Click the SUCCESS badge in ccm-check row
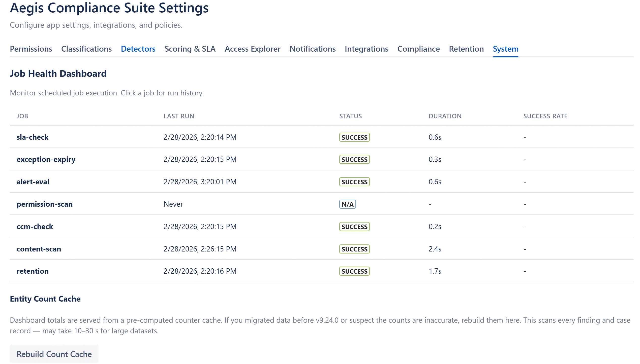The image size is (640, 364). click(354, 227)
